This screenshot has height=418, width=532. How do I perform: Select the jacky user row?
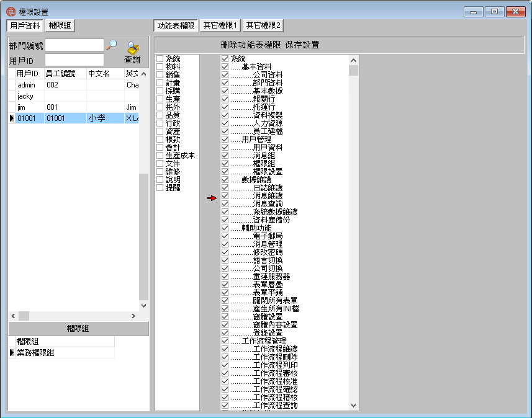pos(73,96)
